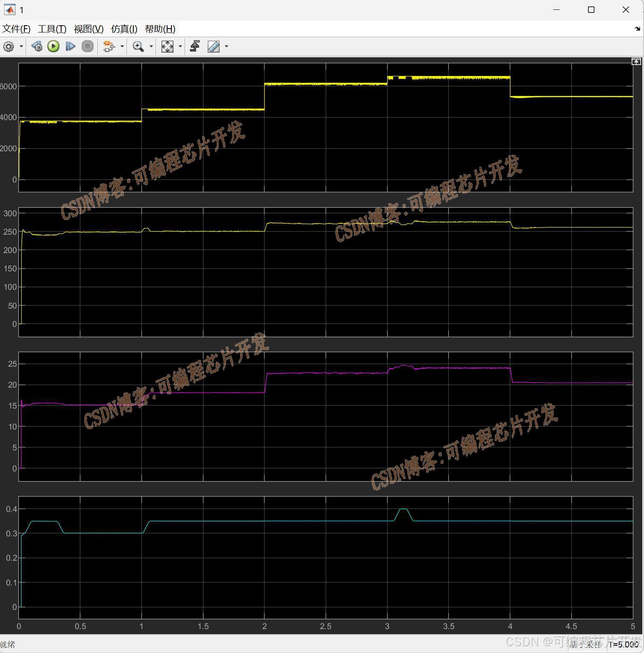Image resolution: width=644 pixels, height=653 pixels.
Task: Expand the configuration gear dropdown arrow
Action: coord(21,47)
